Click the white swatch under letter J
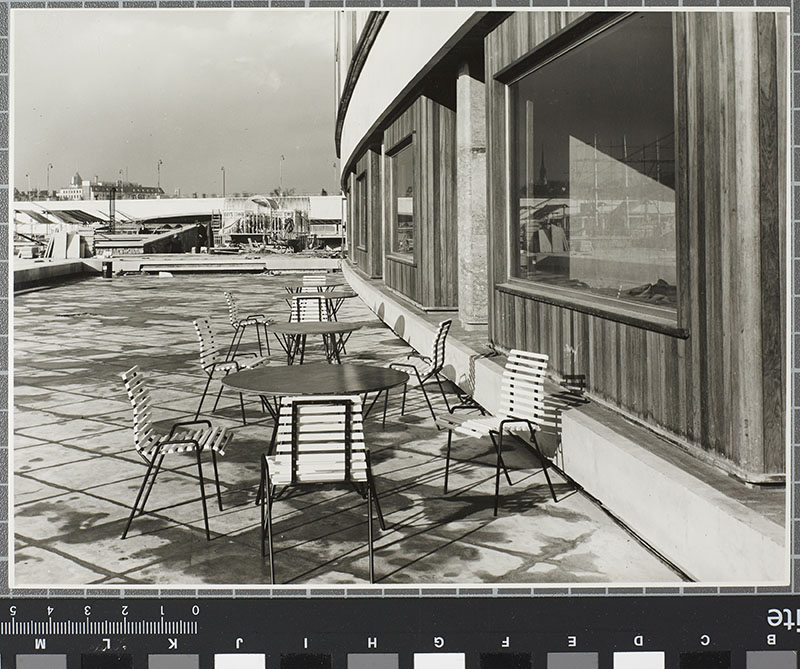This screenshot has height=669, width=800. [x=240, y=660]
